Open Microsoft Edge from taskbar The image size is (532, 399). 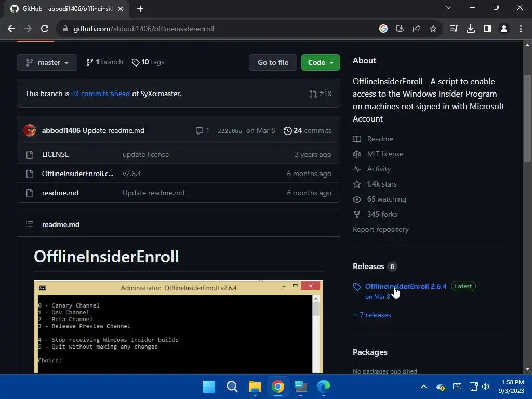coord(323,387)
